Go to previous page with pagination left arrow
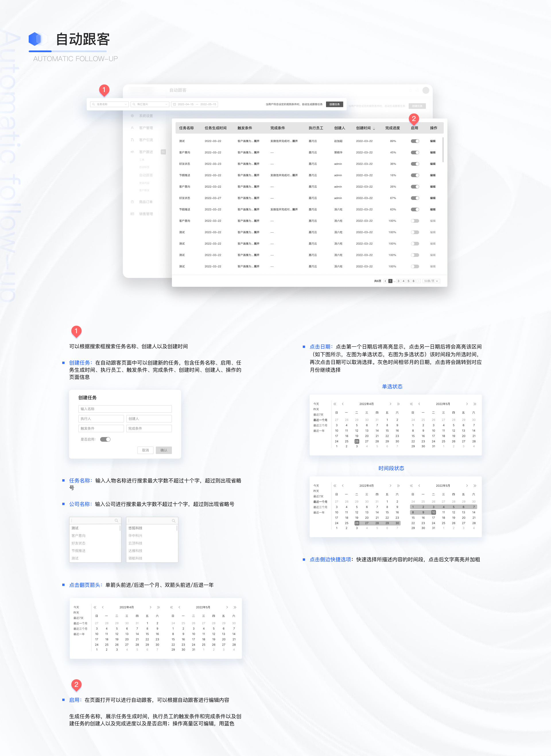Image resolution: width=551 pixels, height=756 pixels. point(385,281)
